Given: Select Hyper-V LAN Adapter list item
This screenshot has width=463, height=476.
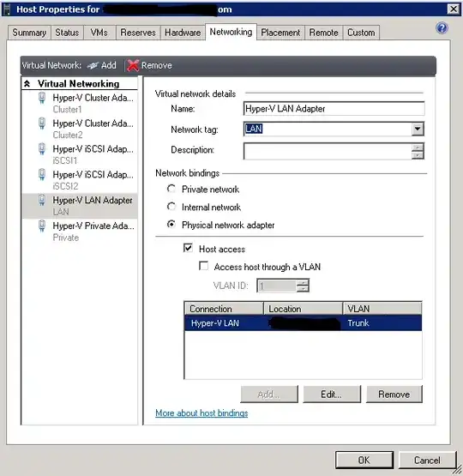Looking at the screenshot, I should pyautogui.click(x=80, y=206).
